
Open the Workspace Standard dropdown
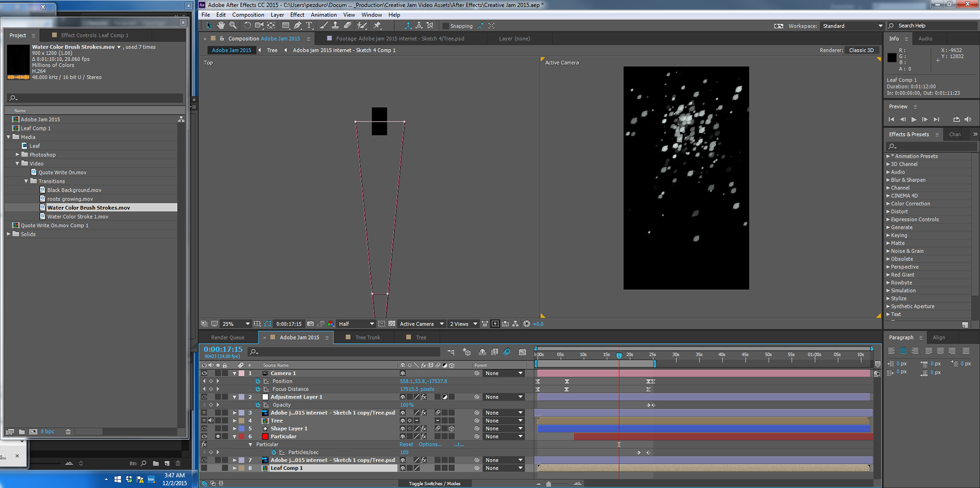tap(852, 26)
